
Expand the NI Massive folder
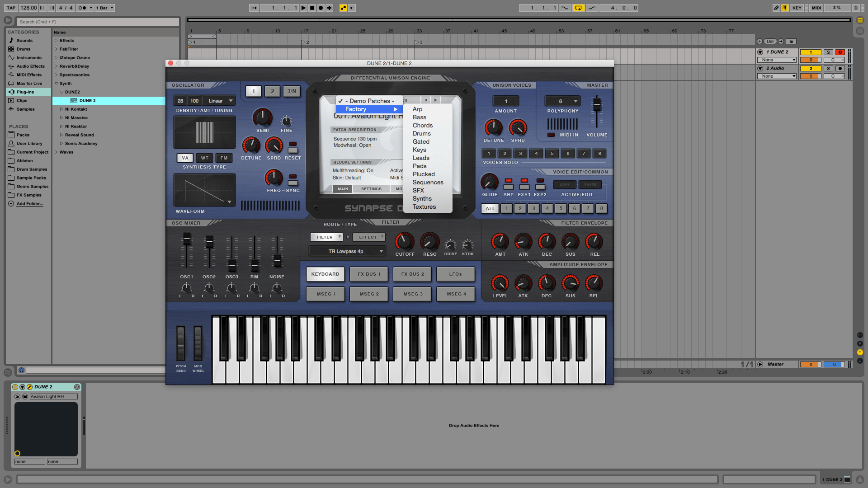(61, 118)
